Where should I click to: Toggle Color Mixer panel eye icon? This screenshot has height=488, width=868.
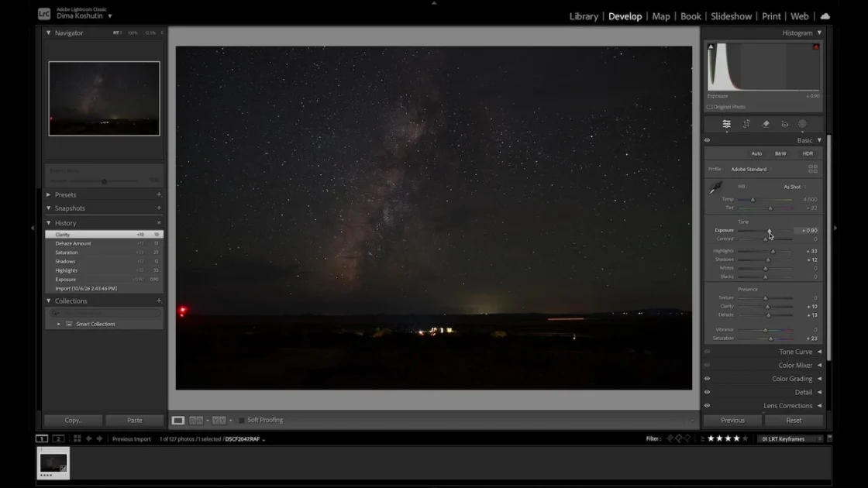coord(707,365)
